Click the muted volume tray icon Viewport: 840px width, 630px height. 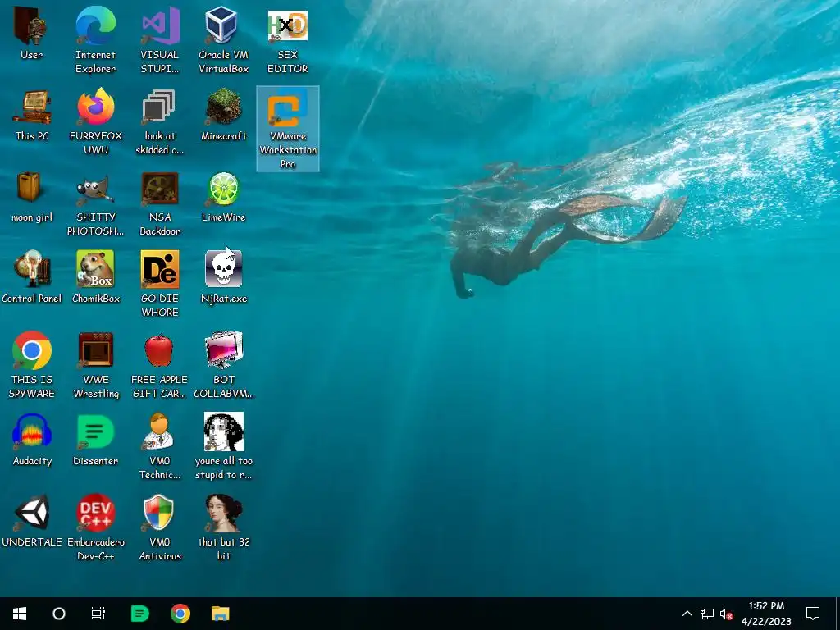point(727,614)
